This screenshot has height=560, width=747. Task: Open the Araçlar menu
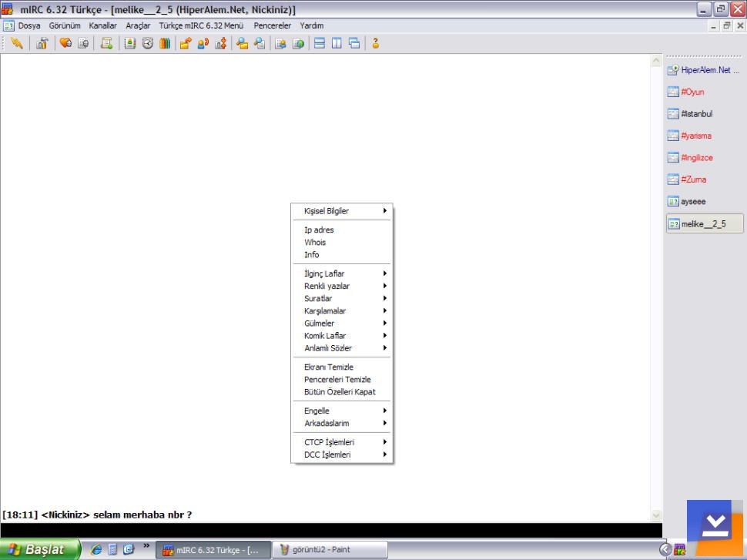pyautogui.click(x=138, y=25)
